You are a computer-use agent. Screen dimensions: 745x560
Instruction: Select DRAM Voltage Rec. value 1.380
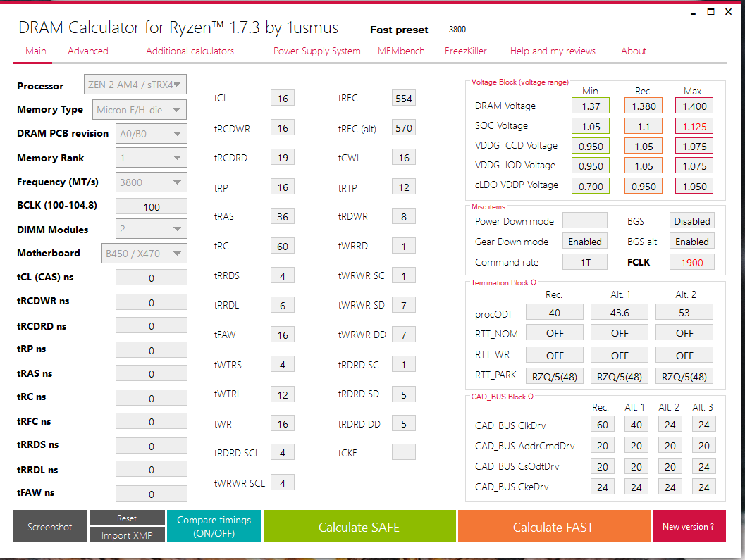644,106
